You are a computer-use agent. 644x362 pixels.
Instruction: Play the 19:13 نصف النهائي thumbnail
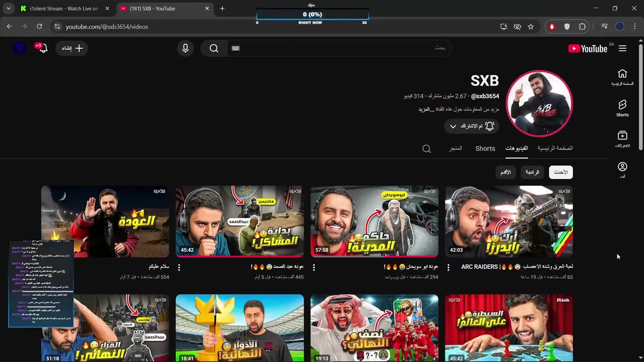click(x=374, y=328)
